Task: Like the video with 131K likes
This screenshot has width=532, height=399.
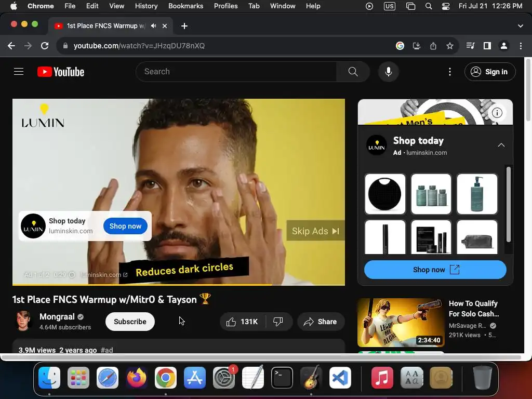Action: pyautogui.click(x=242, y=322)
